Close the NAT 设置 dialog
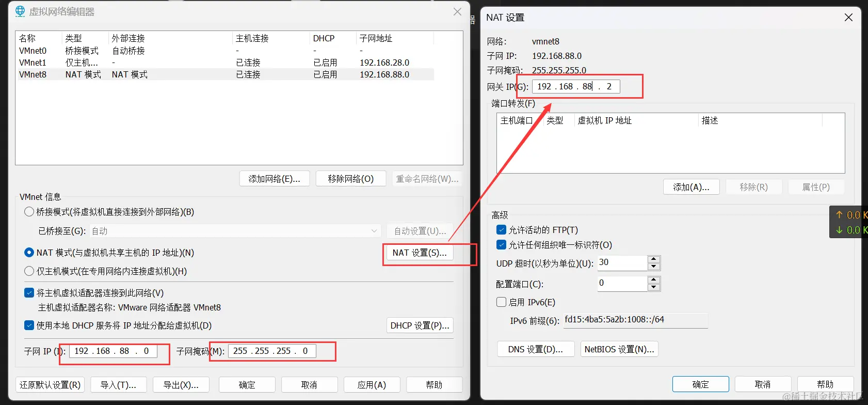The image size is (868, 405). coord(848,18)
